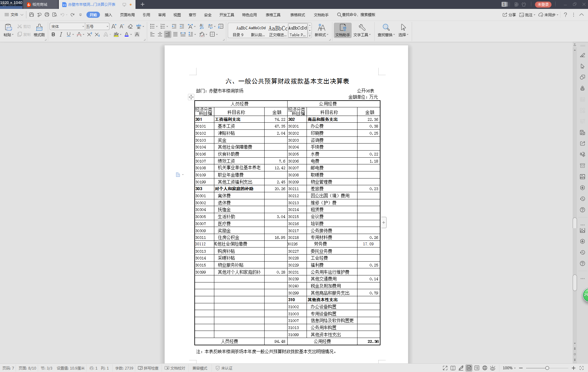Click the zoom in plus icon
The width and height of the screenshot is (588, 372).
574,368
